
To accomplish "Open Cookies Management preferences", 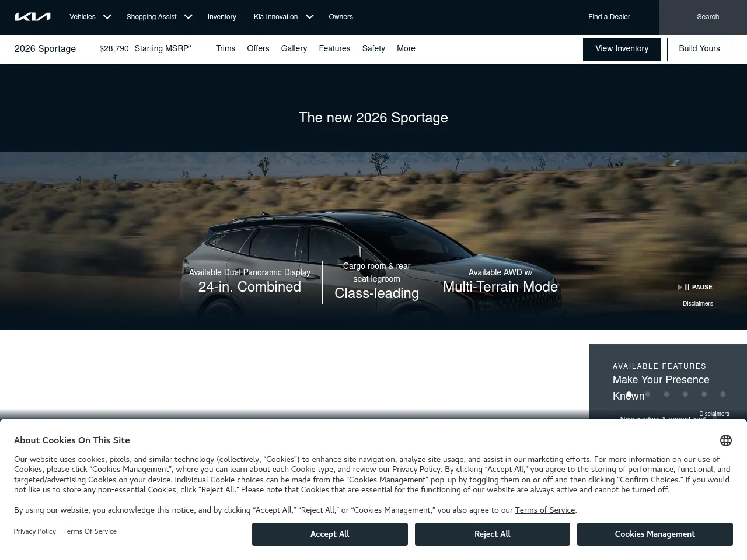I will [x=655, y=534].
